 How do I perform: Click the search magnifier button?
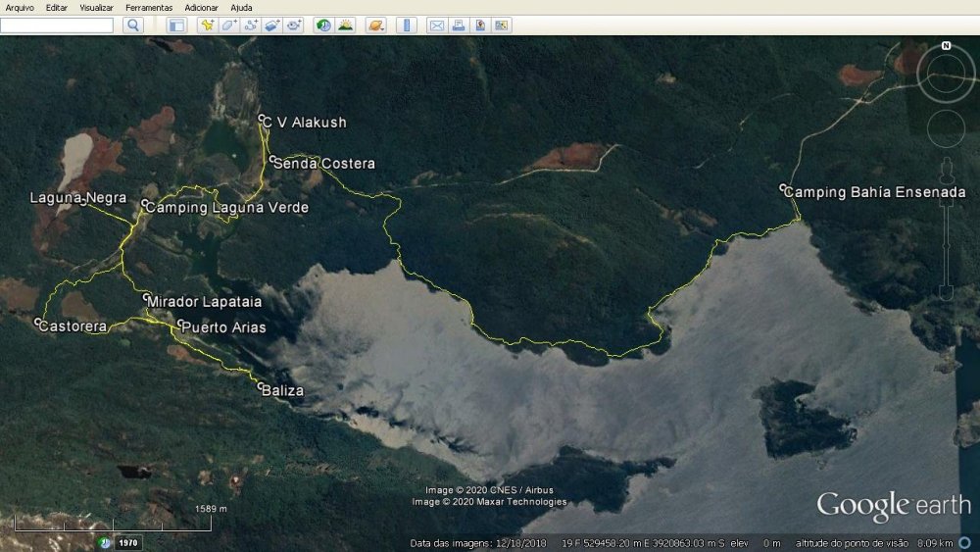point(134,25)
